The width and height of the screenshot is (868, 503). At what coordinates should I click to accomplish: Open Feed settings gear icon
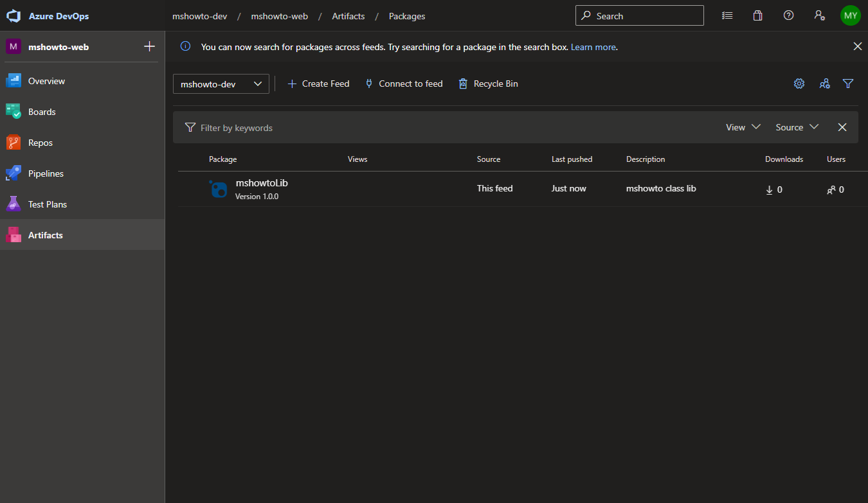coord(799,84)
